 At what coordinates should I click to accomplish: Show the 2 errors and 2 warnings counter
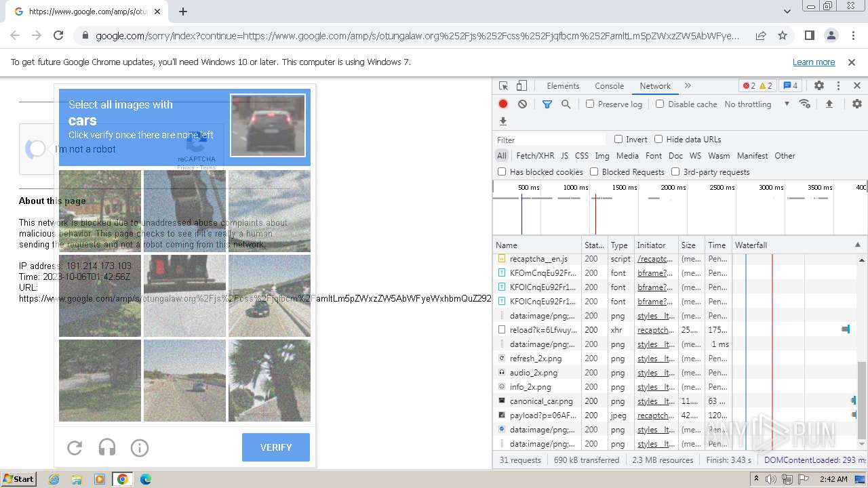click(x=757, y=86)
